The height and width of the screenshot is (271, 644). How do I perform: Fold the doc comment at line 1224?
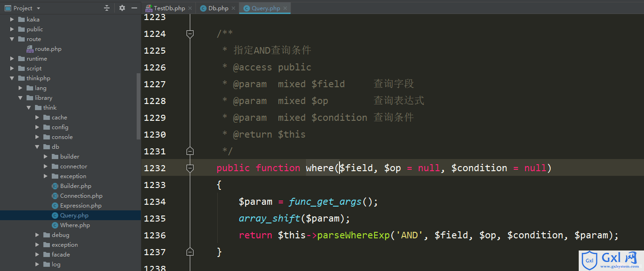point(190,34)
